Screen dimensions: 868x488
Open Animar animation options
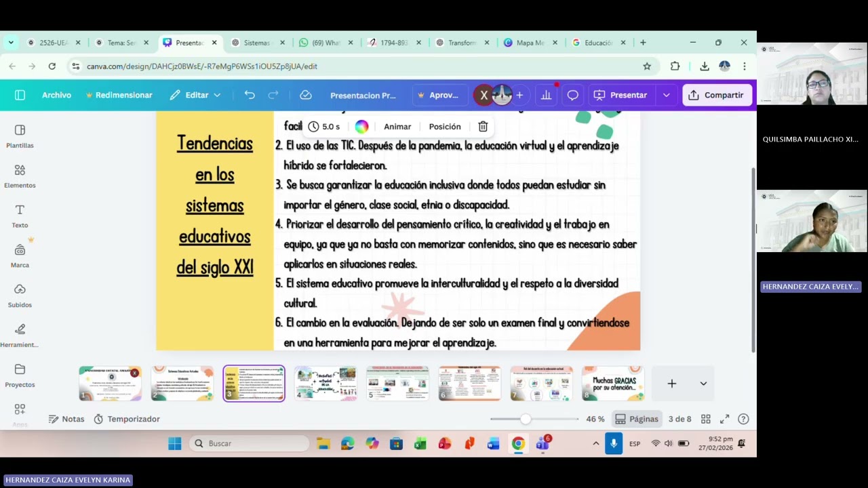397,127
